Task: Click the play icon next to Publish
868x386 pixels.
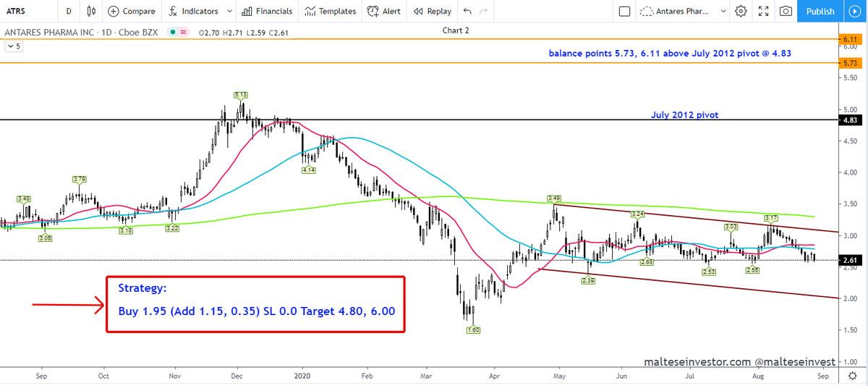Action: pyautogui.click(x=854, y=11)
